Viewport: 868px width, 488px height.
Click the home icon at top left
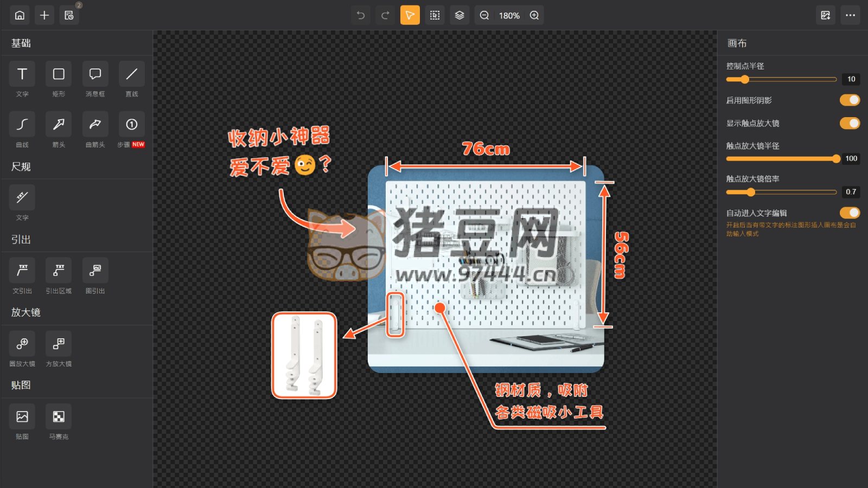pyautogui.click(x=20, y=15)
